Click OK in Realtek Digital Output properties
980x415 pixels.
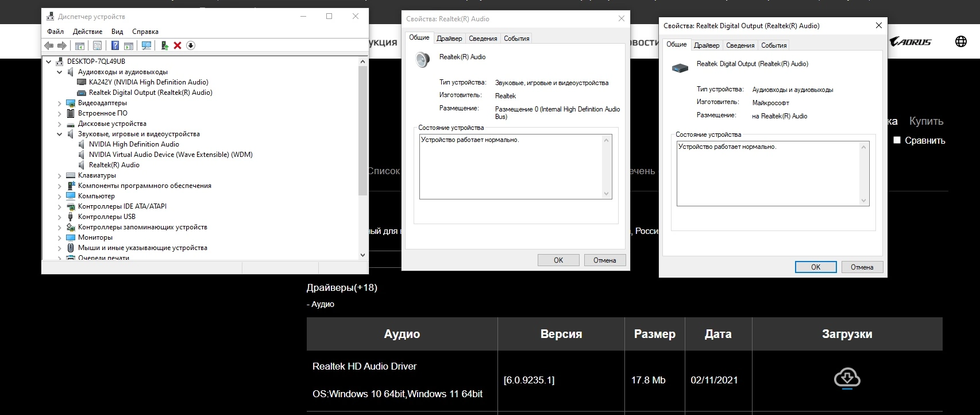tap(816, 267)
